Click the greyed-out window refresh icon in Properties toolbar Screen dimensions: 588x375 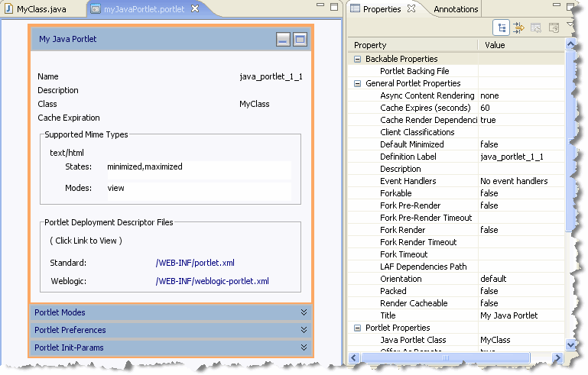click(x=554, y=27)
